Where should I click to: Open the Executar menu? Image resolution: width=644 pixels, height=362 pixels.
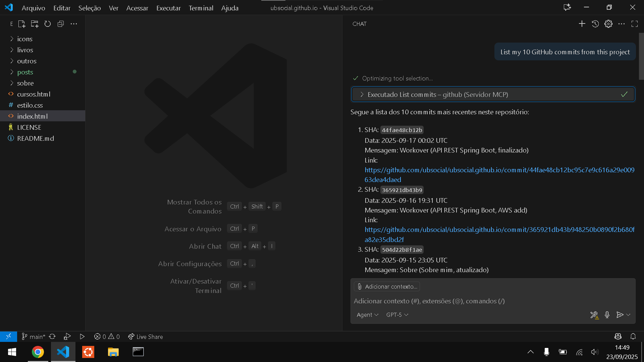[x=168, y=8]
